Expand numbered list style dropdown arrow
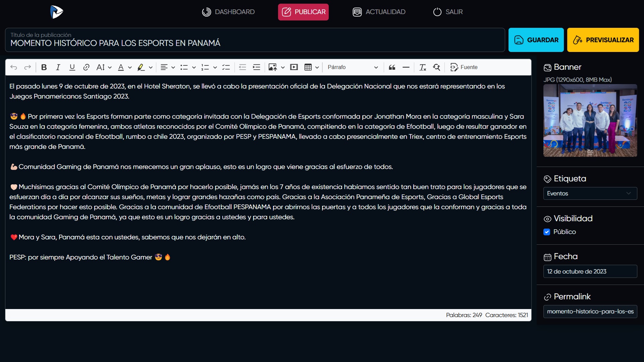The height and width of the screenshot is (362, 644). [x=215, y=67]
